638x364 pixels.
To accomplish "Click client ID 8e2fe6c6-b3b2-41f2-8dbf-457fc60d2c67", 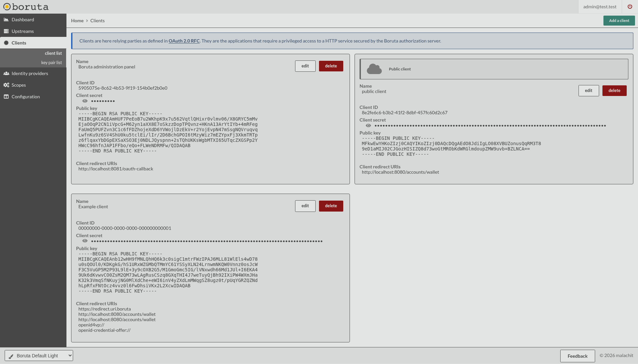I will pyautogui.click(x=405, y=113).
